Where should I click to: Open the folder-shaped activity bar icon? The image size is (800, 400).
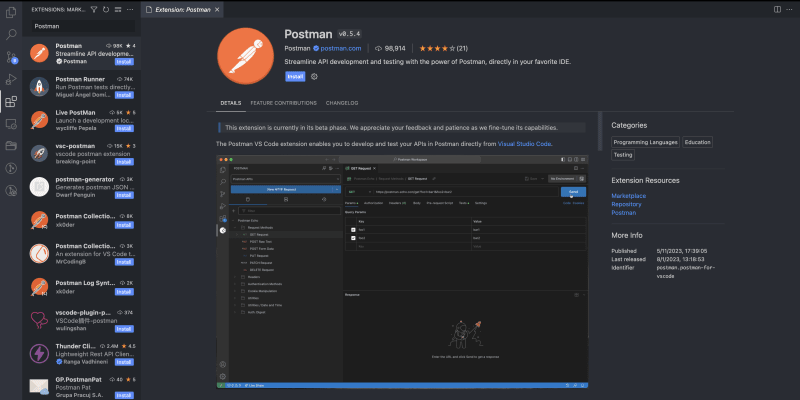click(11, 146)
